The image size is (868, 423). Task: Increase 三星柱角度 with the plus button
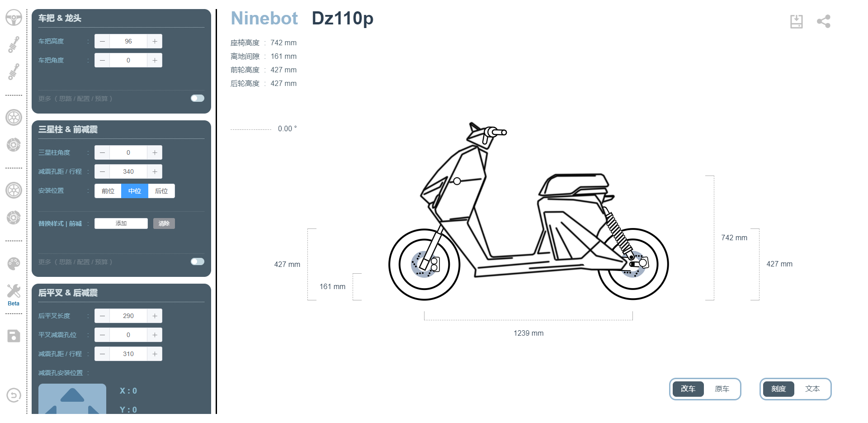(155, 152)
